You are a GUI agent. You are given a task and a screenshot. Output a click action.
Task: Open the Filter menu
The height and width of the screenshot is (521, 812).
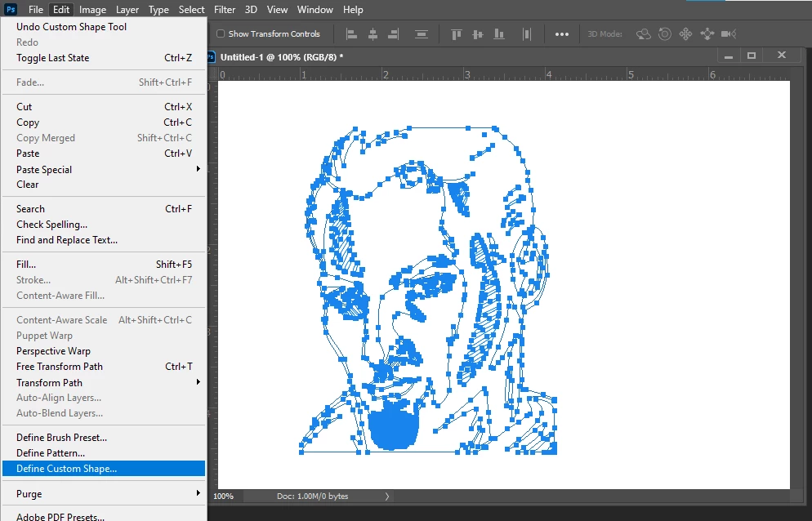(x=225, y=9)
